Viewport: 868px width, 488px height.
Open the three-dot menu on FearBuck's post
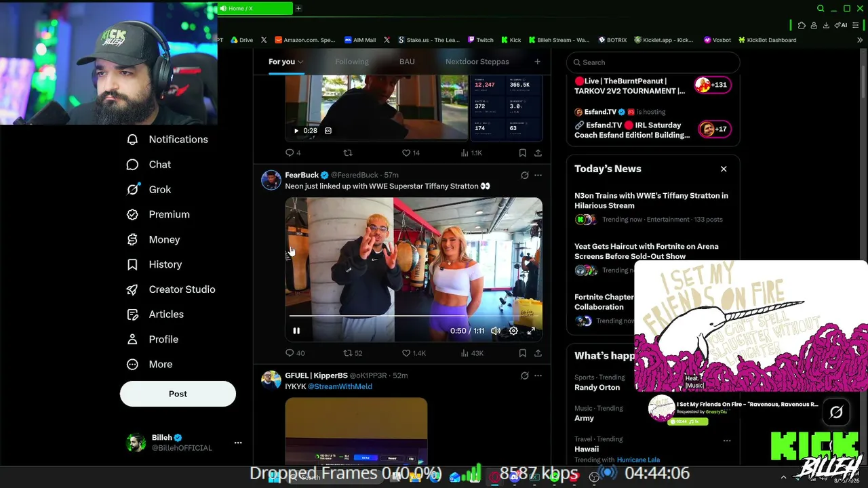click(x=538, y=175)
